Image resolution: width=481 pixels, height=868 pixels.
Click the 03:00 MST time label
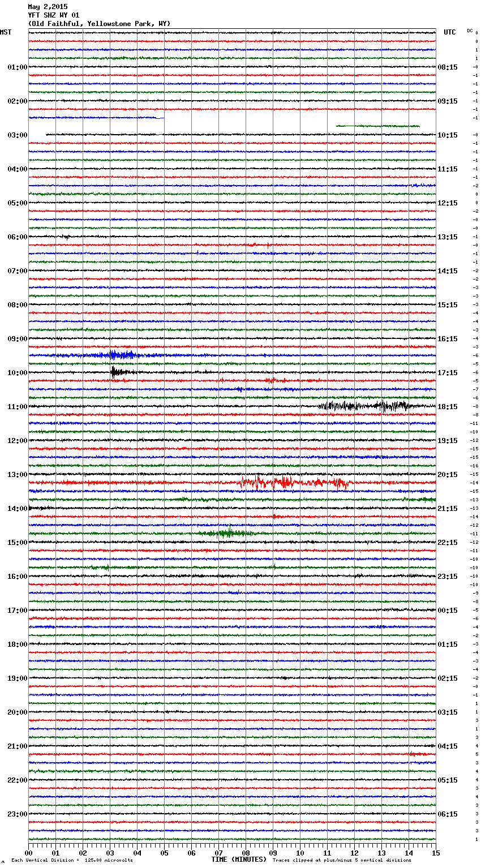[18, 135]
